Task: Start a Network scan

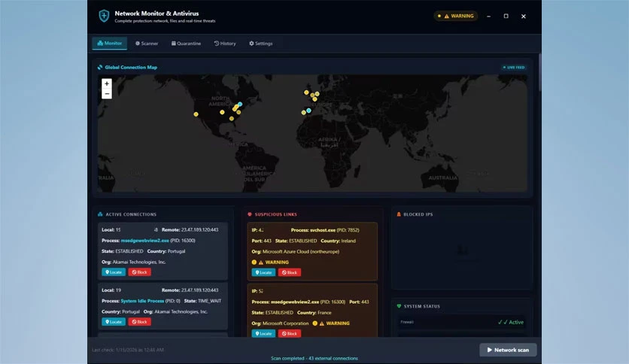Action: coord(508,350)
